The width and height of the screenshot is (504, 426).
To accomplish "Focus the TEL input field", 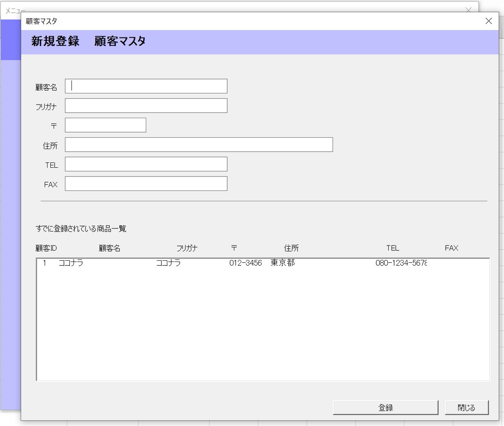I will pyautogui.click(x=146, y=164).
